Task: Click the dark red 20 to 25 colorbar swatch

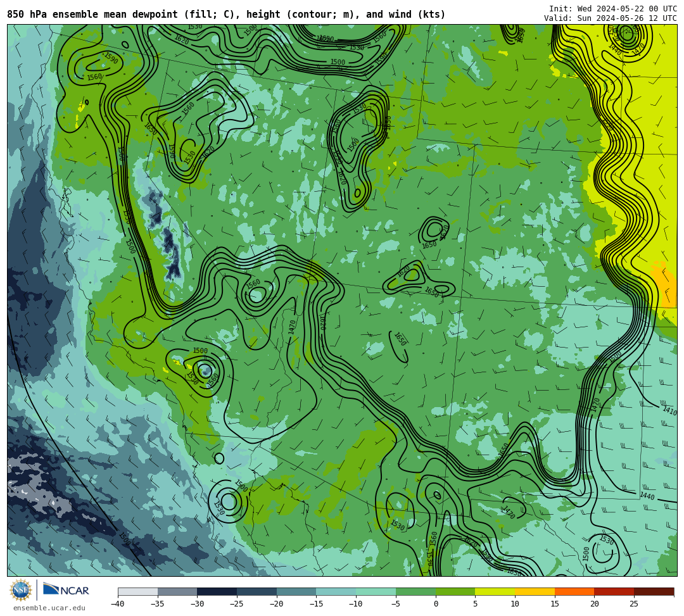Action: (614, 591)
